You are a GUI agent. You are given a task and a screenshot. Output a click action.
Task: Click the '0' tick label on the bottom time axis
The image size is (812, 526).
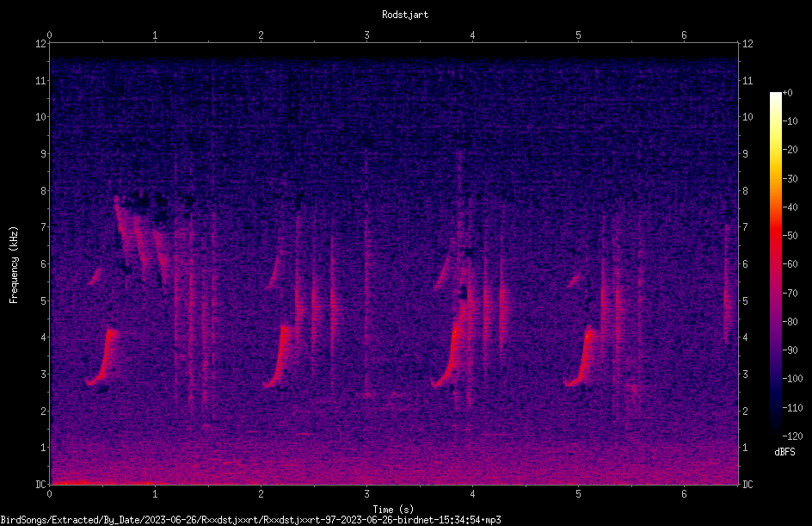(49, 494)
